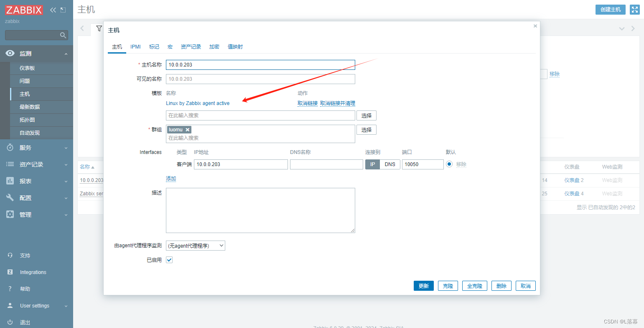This screenshot has height=328, width=644.
Task: Click the filter funnel icon
Action: point(99,28)
